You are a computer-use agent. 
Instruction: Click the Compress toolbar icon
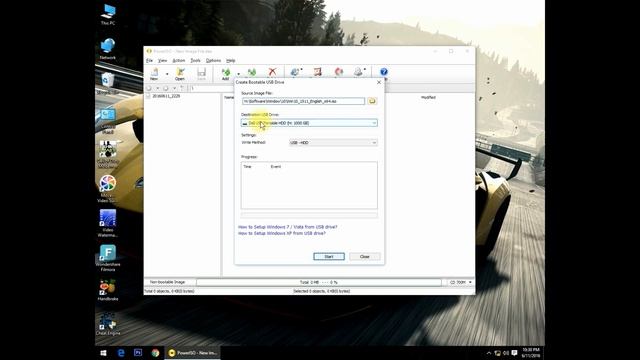pyautogui.click(x=318, y=72)
